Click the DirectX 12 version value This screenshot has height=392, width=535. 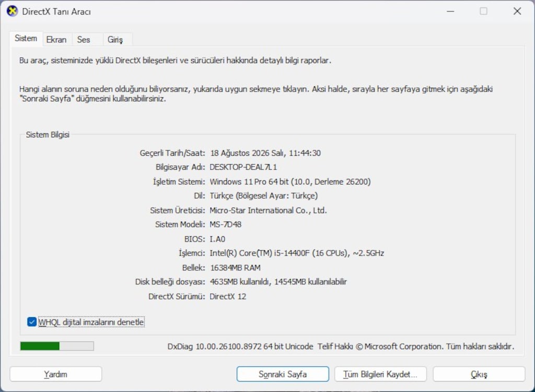click(x=228, y=296)
